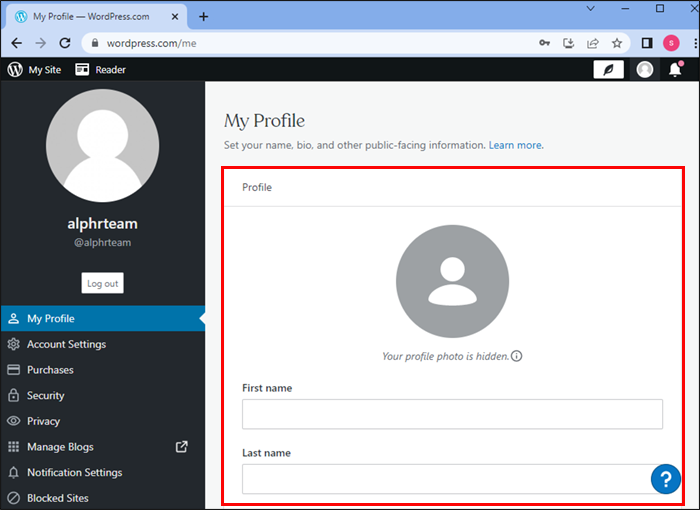This screenshot has height=510, width=700.
Task: Open Blocked Sites in sidebar
Action: point(103,498)
